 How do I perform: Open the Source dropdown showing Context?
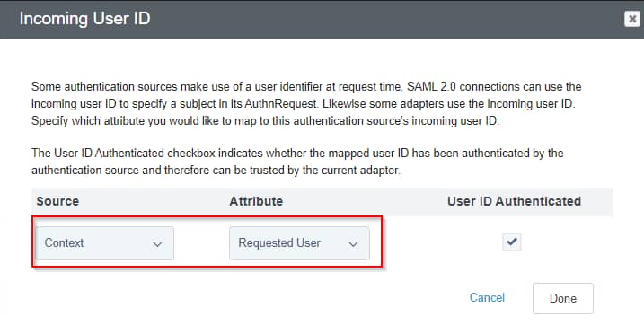[x=105, y=243]
